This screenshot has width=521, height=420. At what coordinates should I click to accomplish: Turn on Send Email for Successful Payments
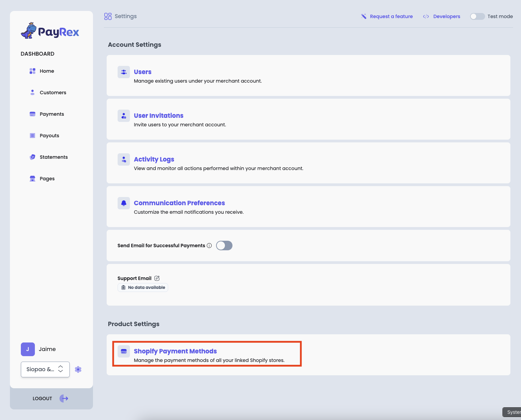click(224, 246)
